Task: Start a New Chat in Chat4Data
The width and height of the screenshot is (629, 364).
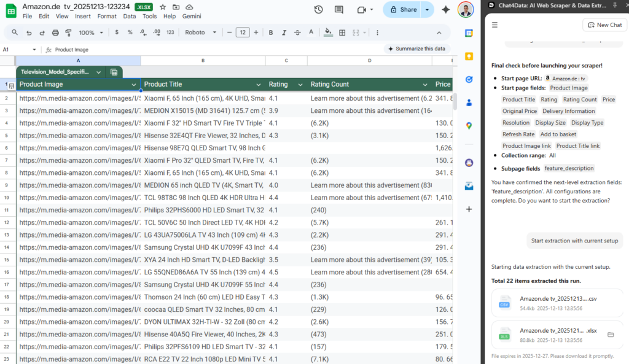Action: [x=604, y=24]
